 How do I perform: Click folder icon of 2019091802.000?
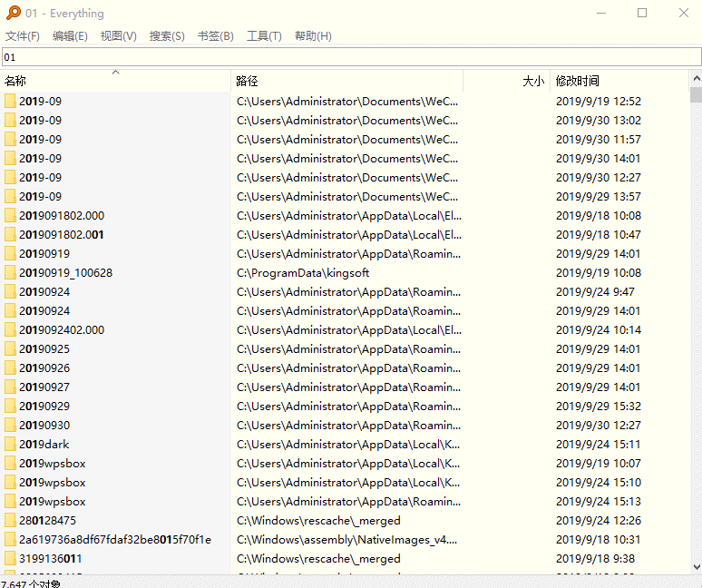tap(10, 215)
